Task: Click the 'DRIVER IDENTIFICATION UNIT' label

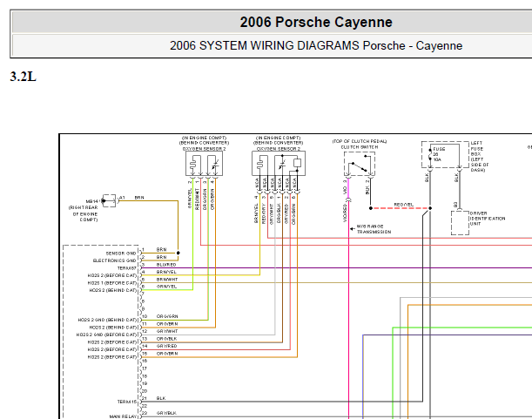Action: (x=488, y=219)
